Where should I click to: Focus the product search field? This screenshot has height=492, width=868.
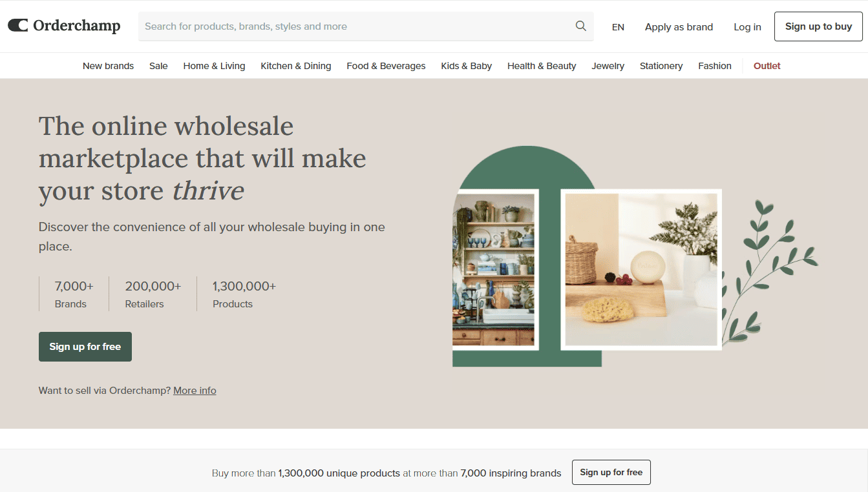pos(366,26)
